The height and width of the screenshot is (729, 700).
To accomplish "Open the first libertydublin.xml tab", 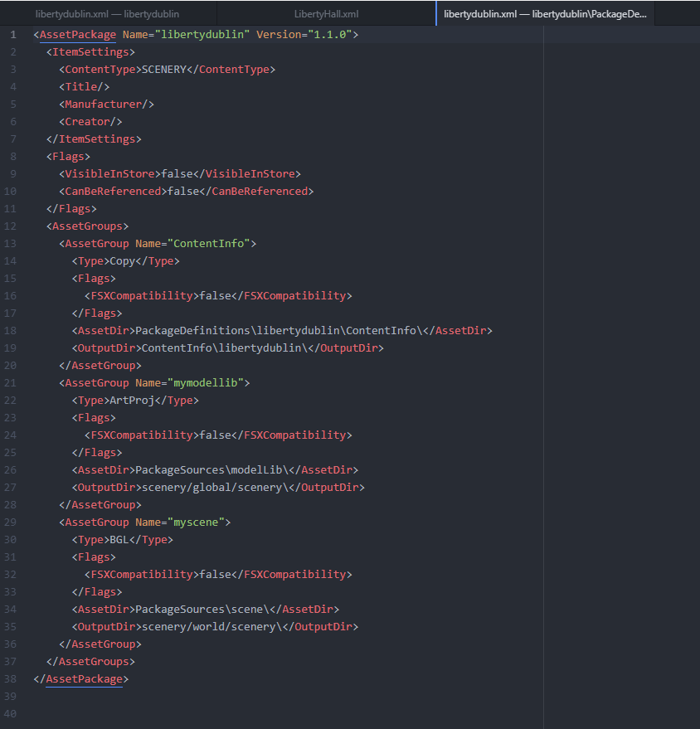I will point(107,14).
